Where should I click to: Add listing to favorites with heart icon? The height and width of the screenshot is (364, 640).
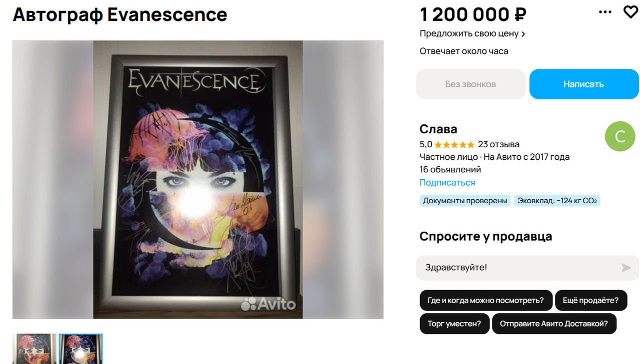(630, 12)
